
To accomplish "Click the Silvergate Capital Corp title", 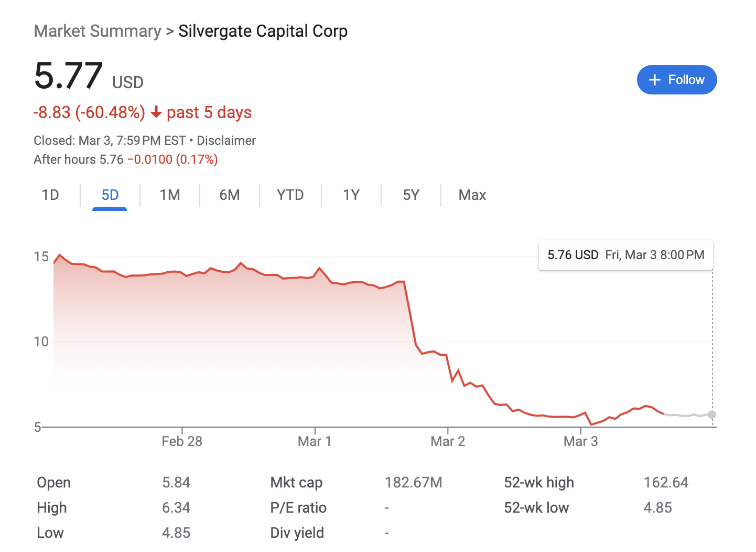I will (263, 31).
